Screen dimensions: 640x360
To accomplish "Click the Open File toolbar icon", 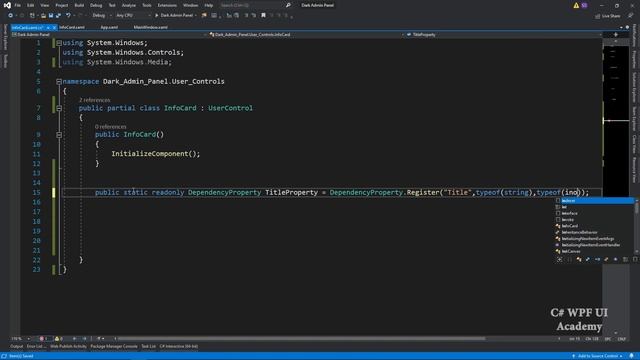I will click(43, 16).
